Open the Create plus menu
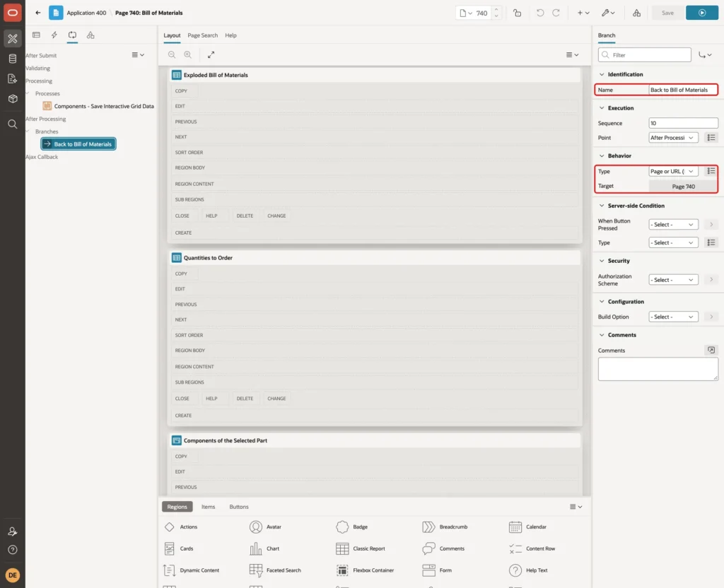The width and height of the screenshot is (724, 588). (583, 13)
